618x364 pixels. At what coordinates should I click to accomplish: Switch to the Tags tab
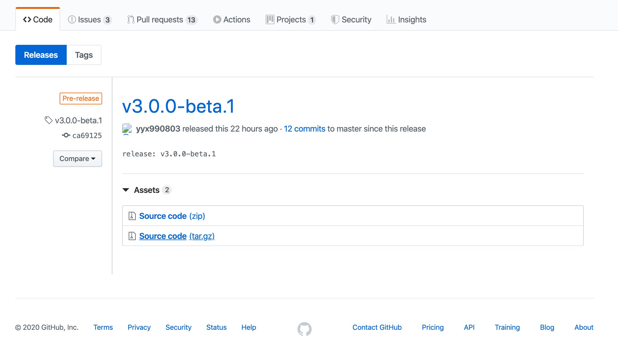[84, 55]
